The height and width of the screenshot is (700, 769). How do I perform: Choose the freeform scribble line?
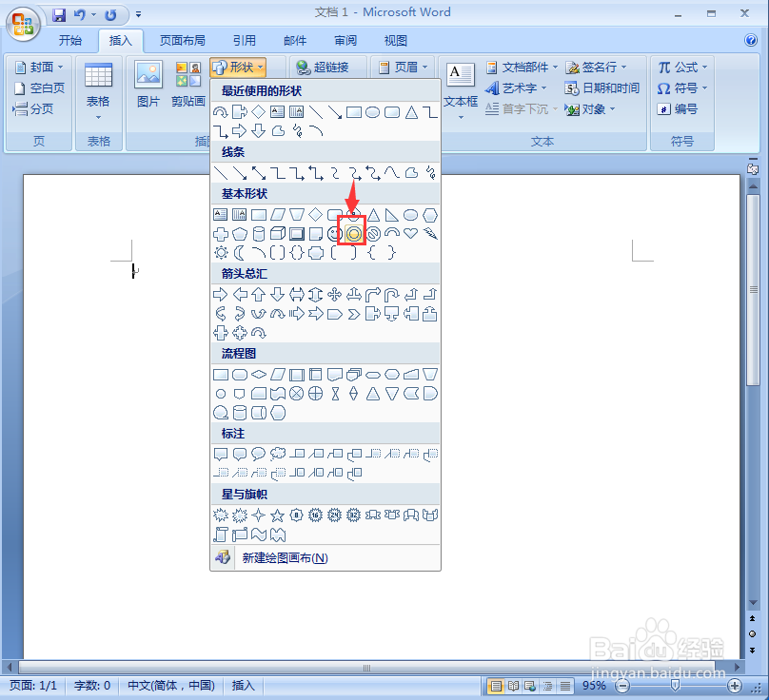pos(430,173)
